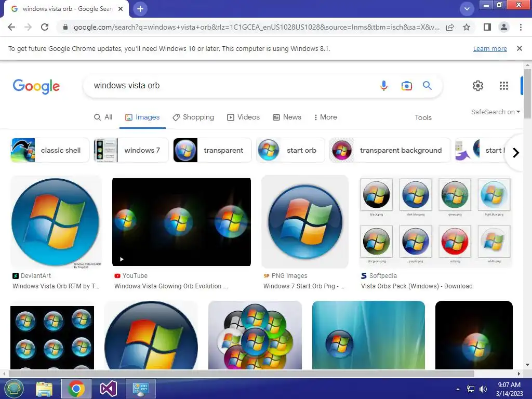Start voice search with microphone icon
This screenshot has width=532, height=399.
[384, 86]
